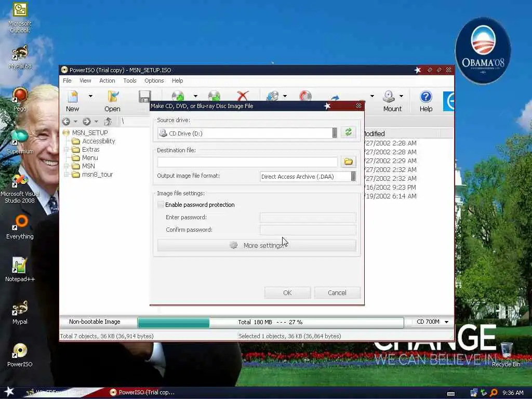Screen dimensions: 532x399
Task: Expand the Extras folder in tree
Action: click(66, 149)
